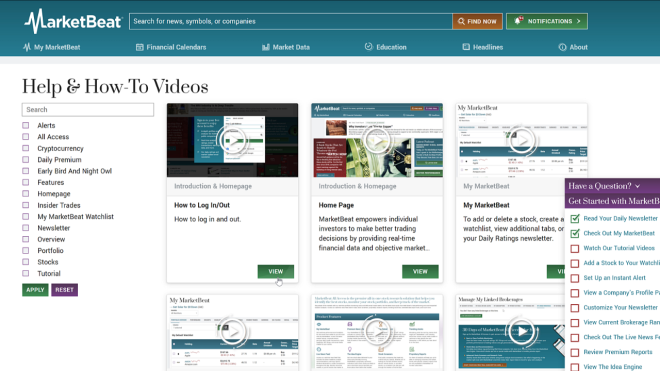Click View on How to Log In/Out card

click(276, 272)
